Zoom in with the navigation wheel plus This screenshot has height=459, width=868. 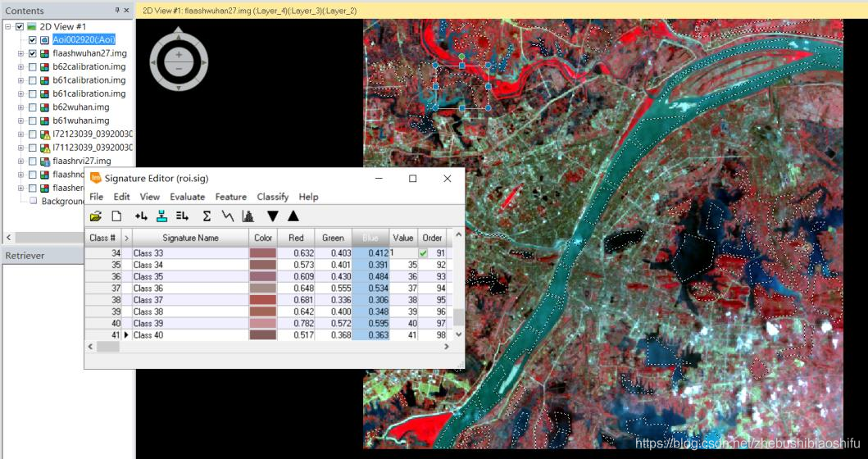pyautogui.click(x=178, y=55)
